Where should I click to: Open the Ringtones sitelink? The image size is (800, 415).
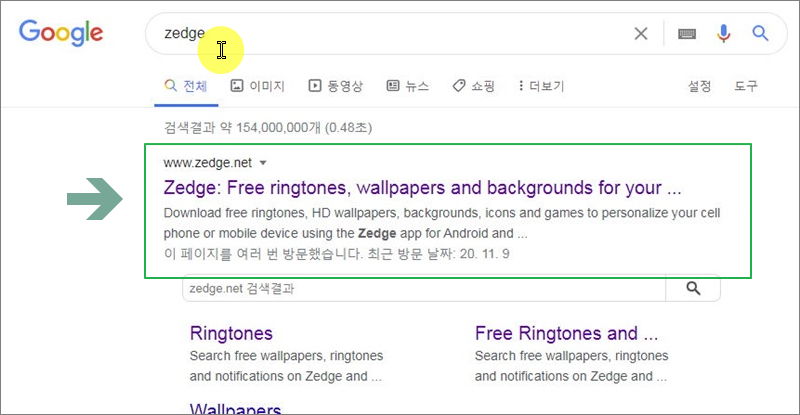[231, 333]
